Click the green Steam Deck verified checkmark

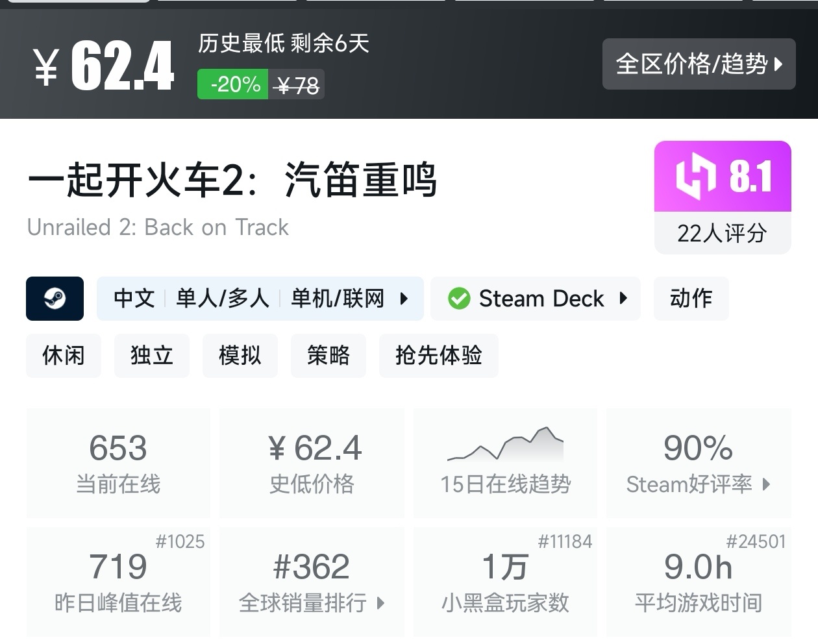coord(458,299)
